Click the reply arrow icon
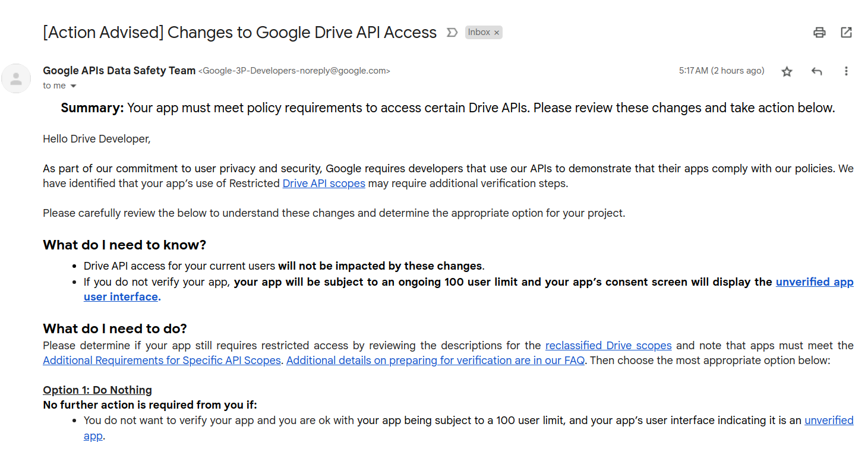 (x=816, y=72)
